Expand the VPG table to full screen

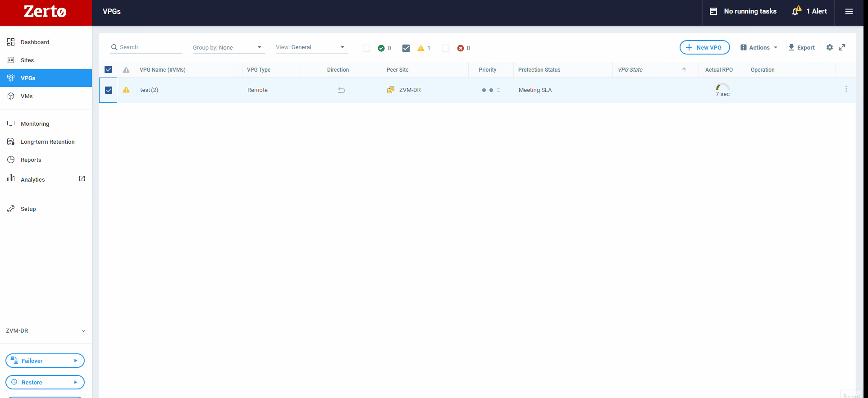pos(841,47)
